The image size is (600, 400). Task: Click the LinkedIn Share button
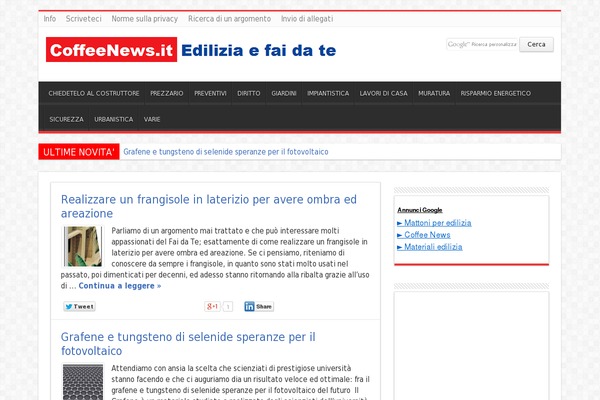pos(259,307)
